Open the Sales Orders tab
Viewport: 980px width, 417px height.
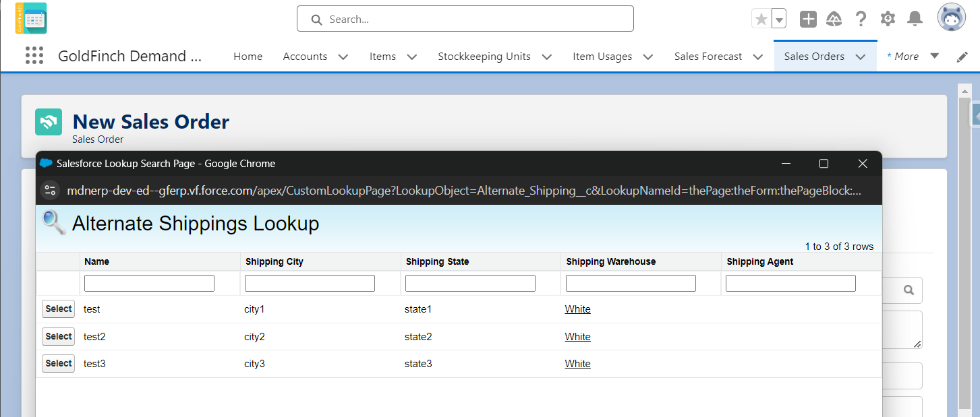(814, 57)
